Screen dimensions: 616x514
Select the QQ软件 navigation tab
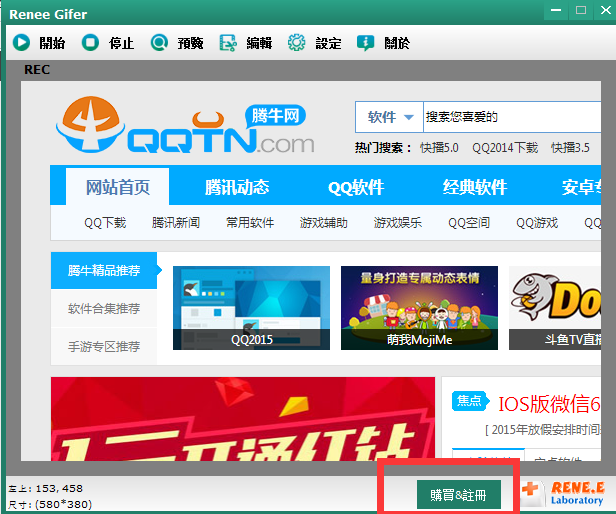pyautogui.click(x=356, y=187)
